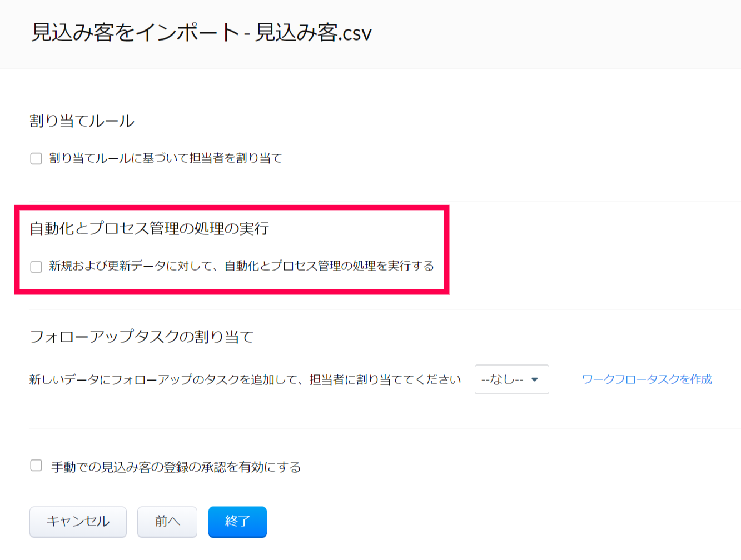This screenshot has height=560, width=741.
Task: Click the divider line above the manual approval option
Action: 384,429
